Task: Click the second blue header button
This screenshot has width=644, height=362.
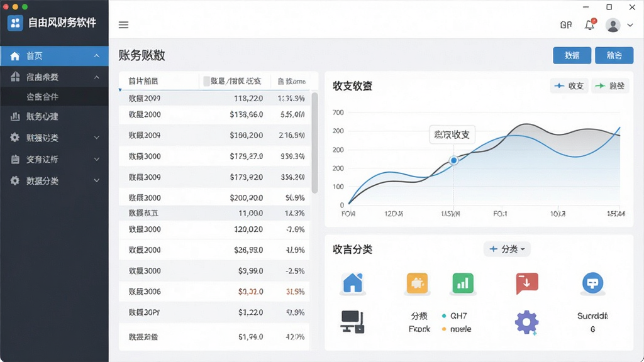Action: point(614,55)
